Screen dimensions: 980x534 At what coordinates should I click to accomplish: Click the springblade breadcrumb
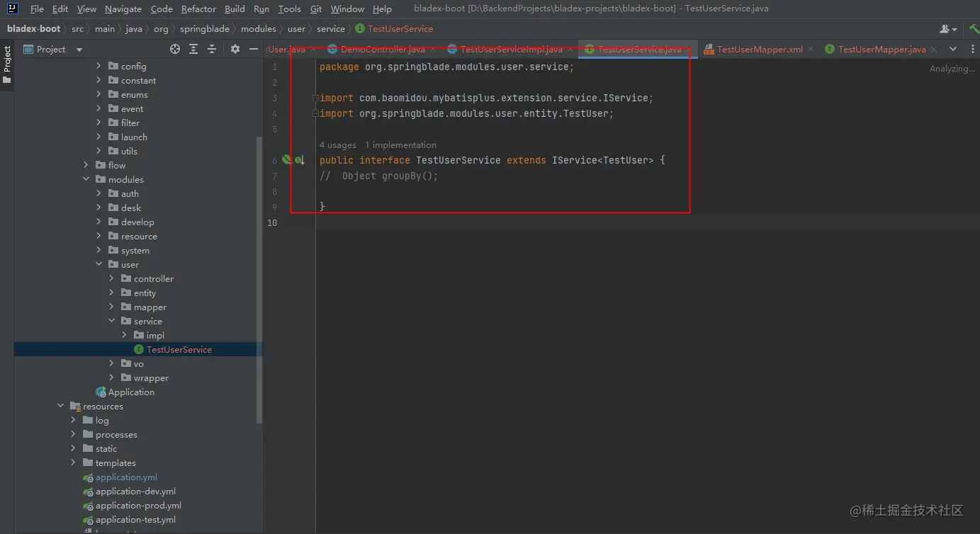(205, 29)
